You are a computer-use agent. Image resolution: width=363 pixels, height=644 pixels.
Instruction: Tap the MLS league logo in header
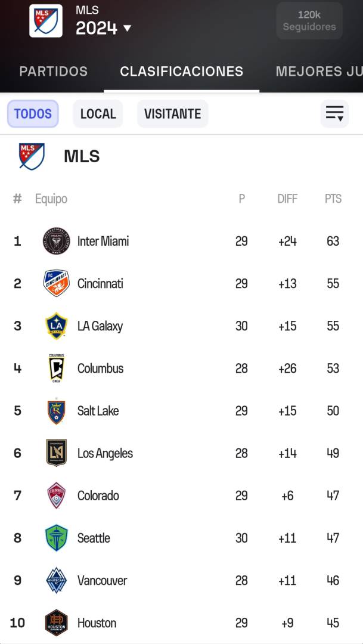[x=46, y=21]
